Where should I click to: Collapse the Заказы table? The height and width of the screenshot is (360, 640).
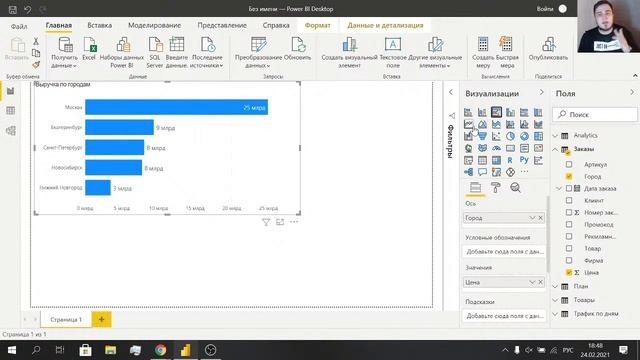pos(556,149)
